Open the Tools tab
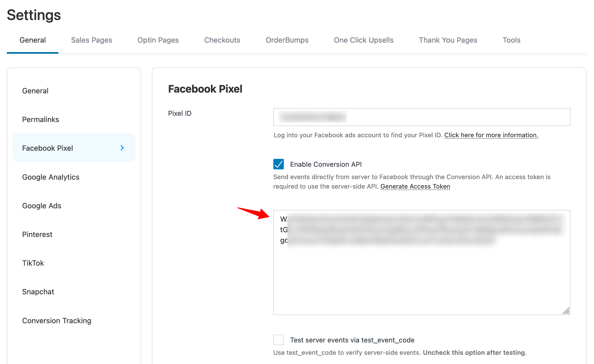594x364 pixels. click(x=511, y=40)
